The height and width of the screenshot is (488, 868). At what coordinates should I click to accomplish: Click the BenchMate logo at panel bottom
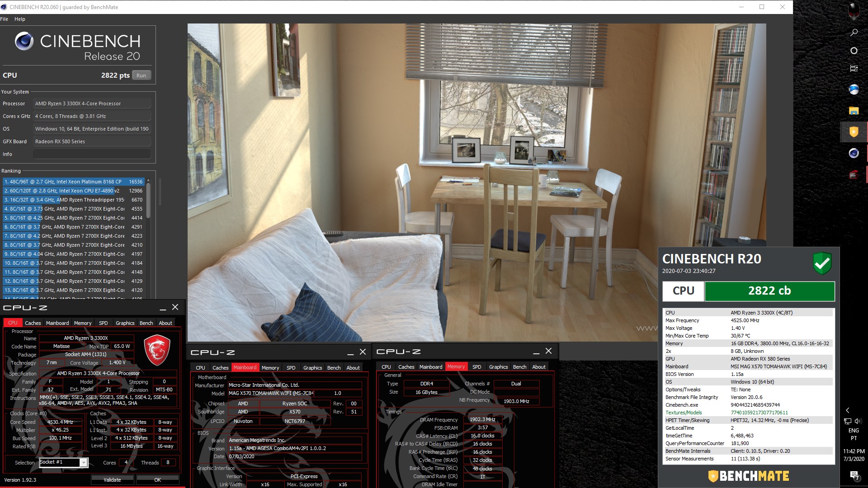pos(749,476)
